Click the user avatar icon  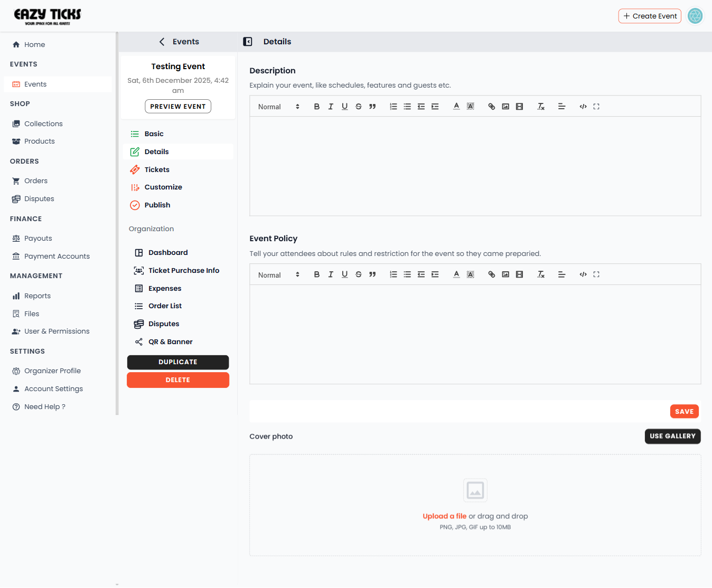[695, 16]
